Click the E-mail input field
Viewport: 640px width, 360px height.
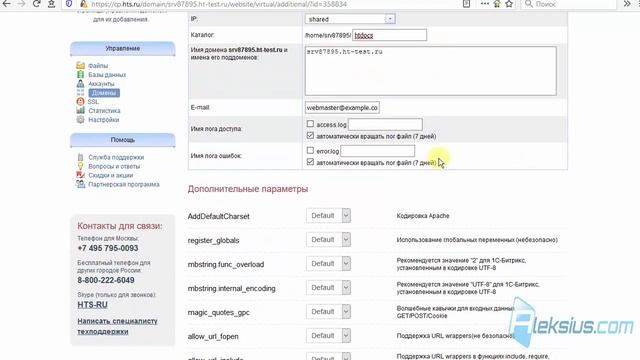pyautogui.click(x=342, y=107)
